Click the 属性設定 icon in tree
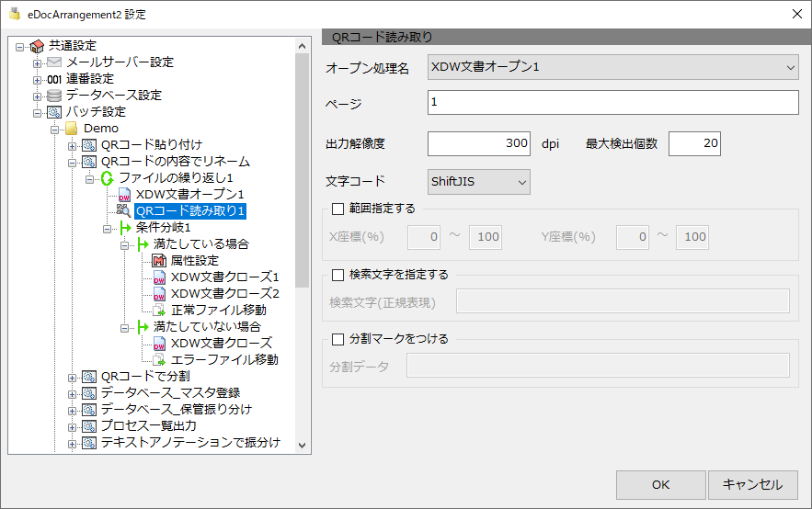 tap(159, 261)
